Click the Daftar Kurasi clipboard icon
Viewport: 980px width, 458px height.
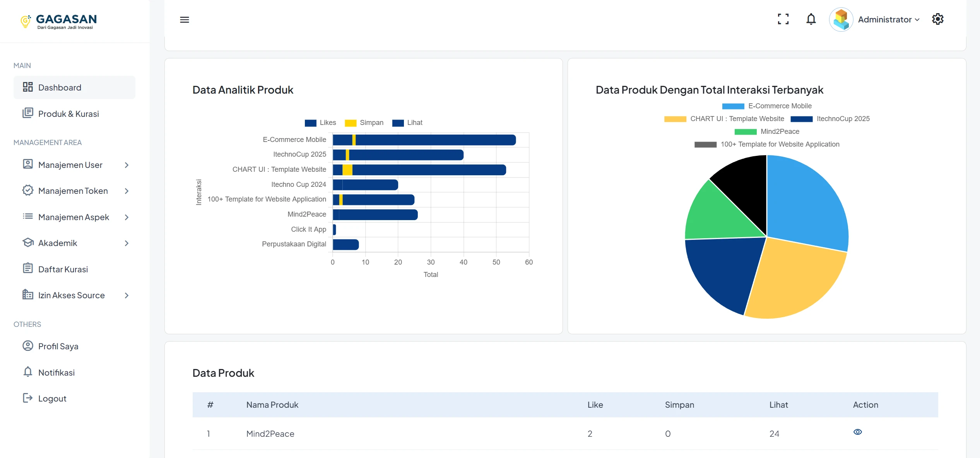click(28, 268)
